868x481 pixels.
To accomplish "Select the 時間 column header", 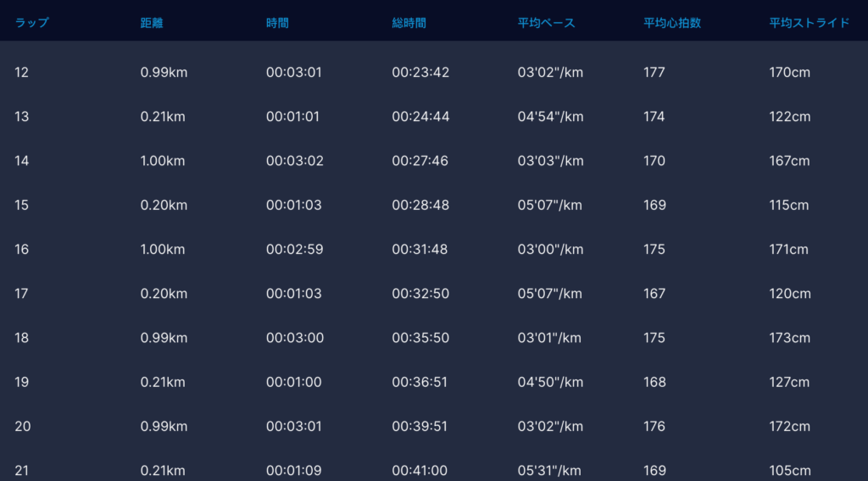I will [277, 23].
